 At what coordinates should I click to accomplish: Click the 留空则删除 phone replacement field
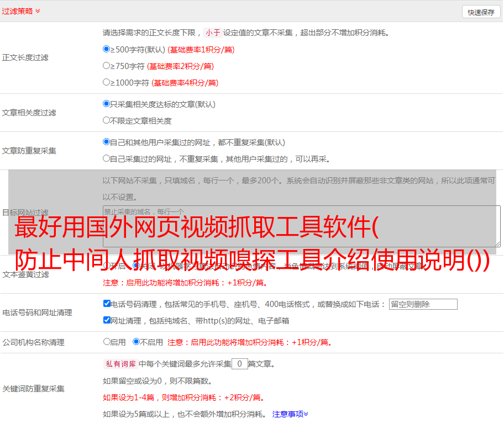pos(423,304)
